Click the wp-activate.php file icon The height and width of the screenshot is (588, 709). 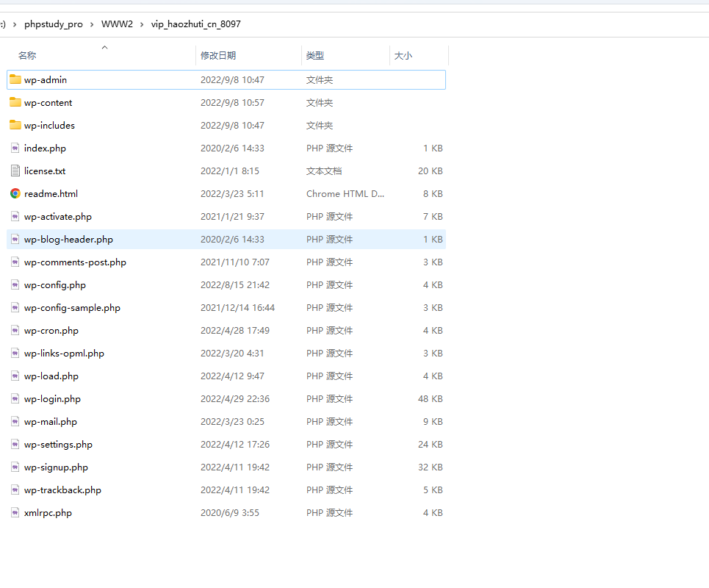coord(15,216)
